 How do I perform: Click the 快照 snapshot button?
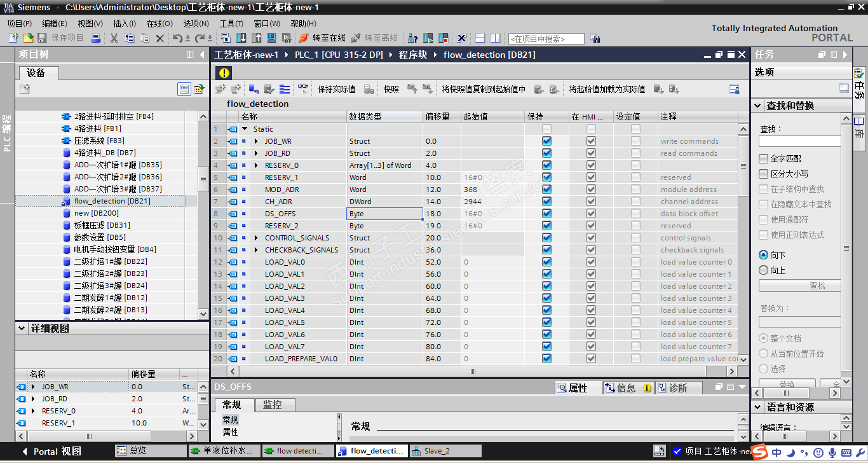[391, 89]
